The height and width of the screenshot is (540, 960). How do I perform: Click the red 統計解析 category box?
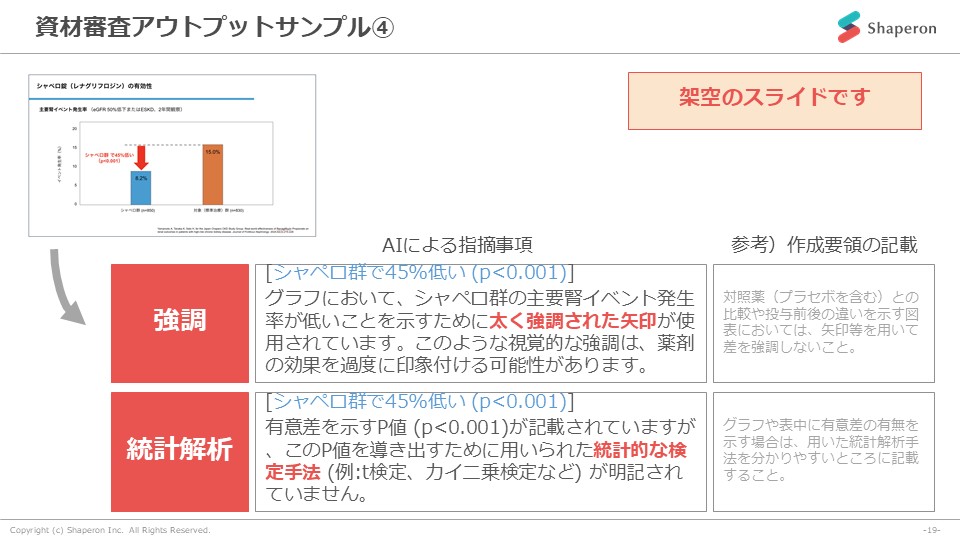180,451
